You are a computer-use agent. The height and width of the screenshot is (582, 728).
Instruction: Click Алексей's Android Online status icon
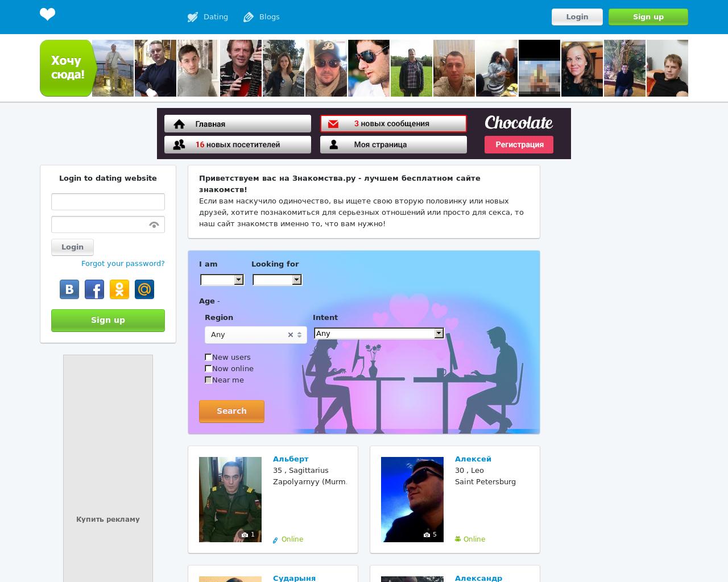[458, 539]
